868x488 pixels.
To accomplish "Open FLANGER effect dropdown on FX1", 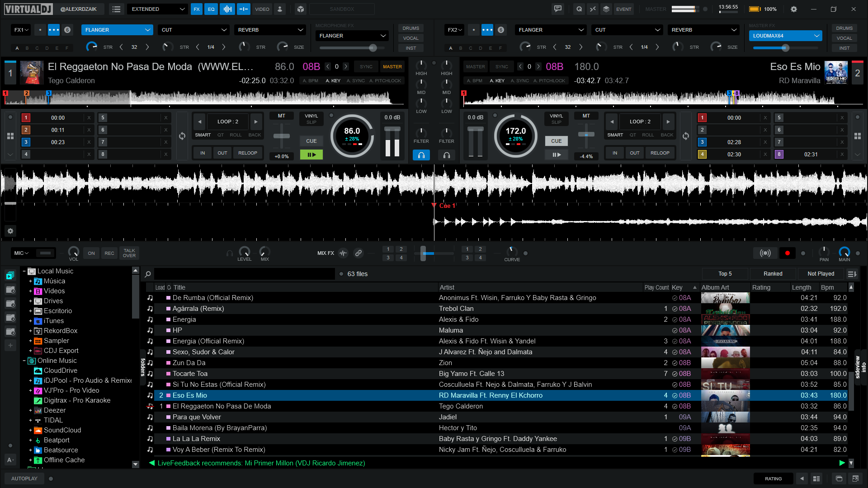I will point(117,30).
